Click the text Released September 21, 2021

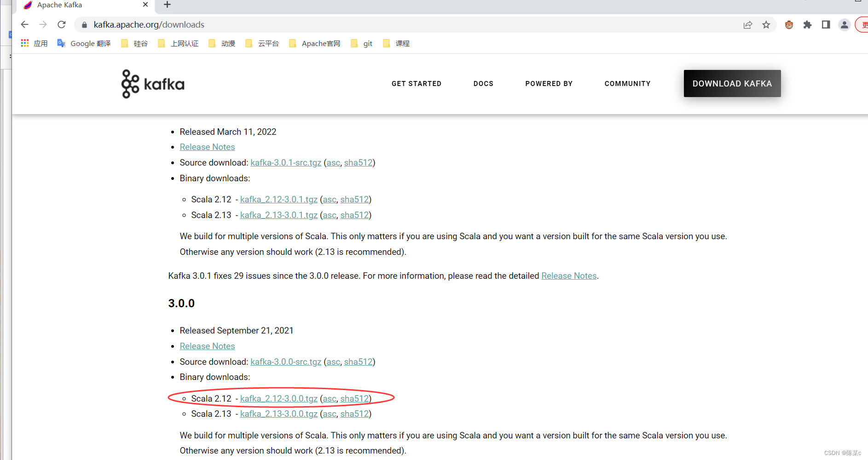tap(237, 331)
